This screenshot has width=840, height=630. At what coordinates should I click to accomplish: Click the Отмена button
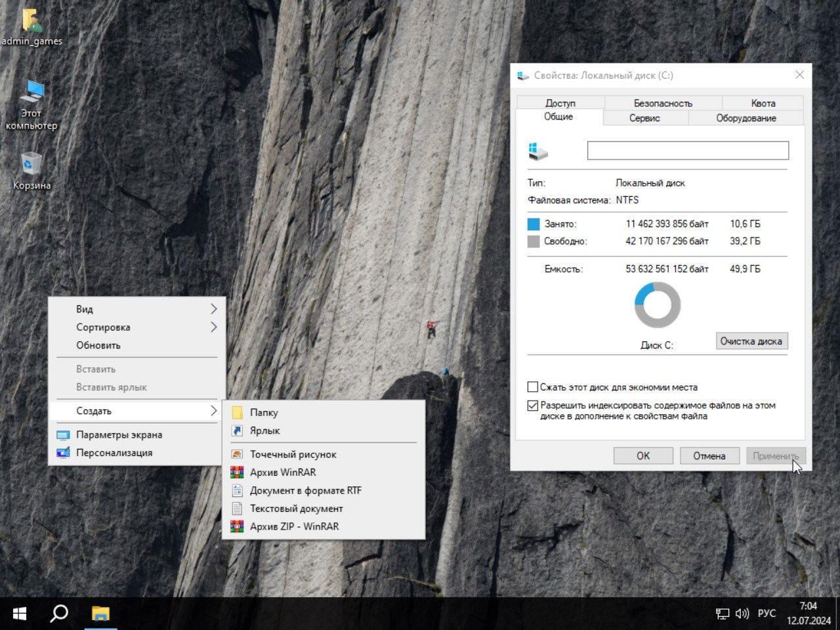(x=709, y=455)
